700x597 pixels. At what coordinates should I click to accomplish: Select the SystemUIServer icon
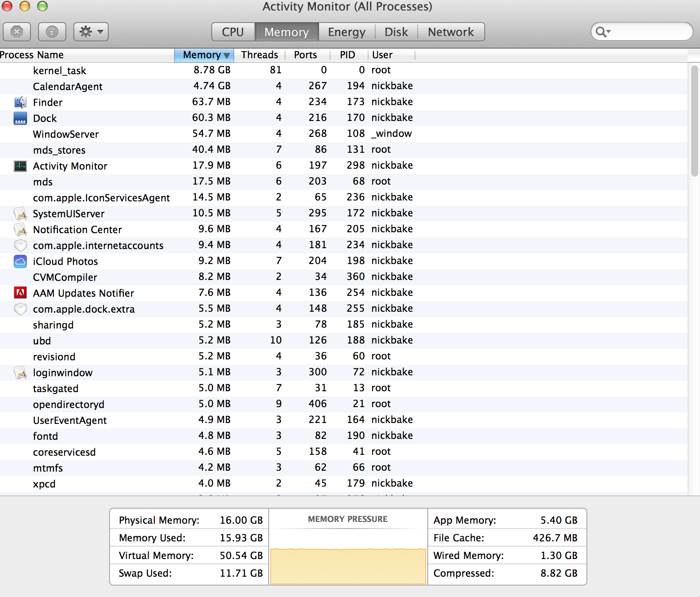tap(20, 214)
